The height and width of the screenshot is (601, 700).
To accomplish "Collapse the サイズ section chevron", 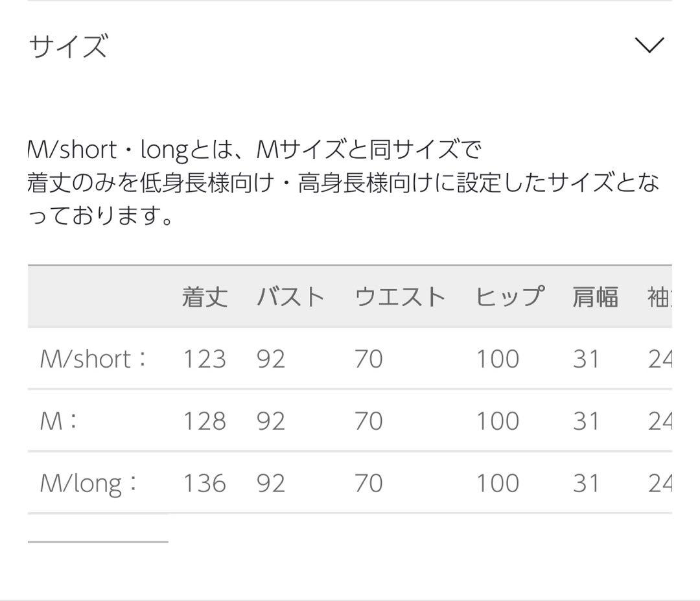I will 648,44.
